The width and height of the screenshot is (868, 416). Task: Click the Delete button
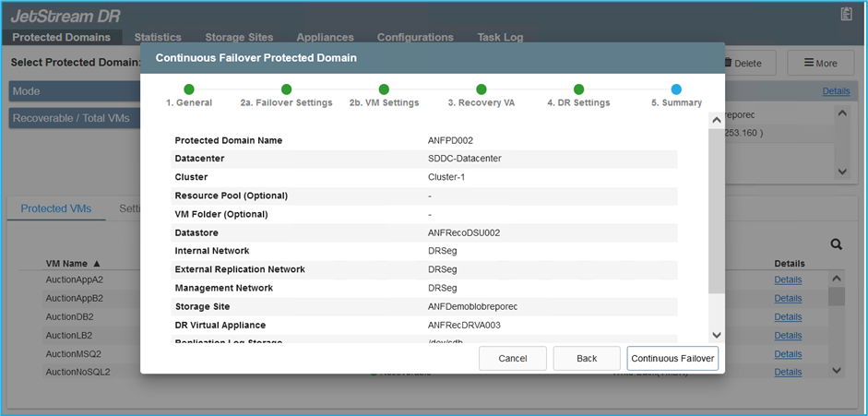click(749, 64)
